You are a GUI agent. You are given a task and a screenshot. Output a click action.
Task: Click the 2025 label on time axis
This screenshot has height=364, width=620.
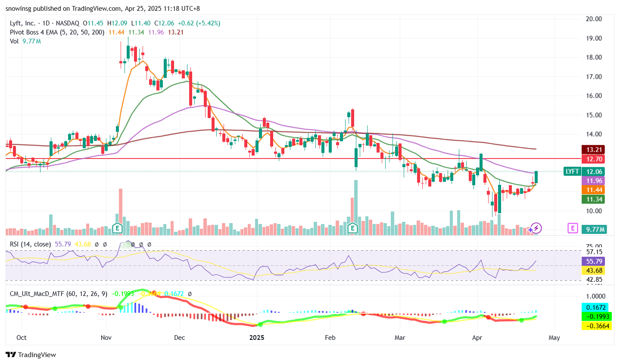tap(257, 338)
